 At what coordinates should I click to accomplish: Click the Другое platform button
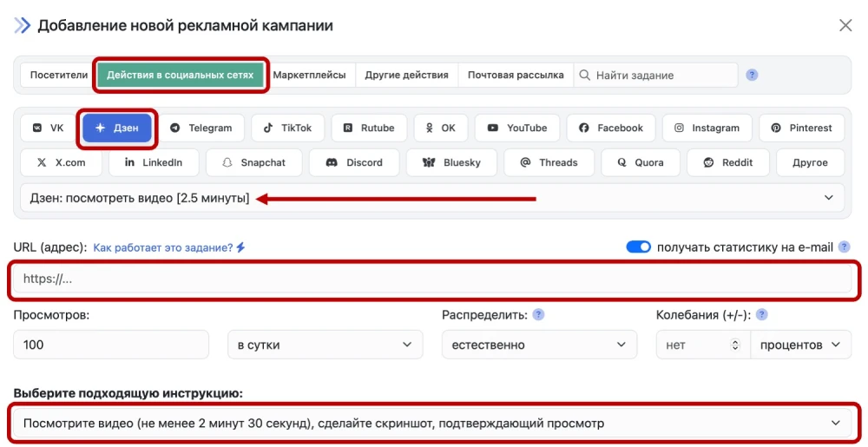coord(809,162)
